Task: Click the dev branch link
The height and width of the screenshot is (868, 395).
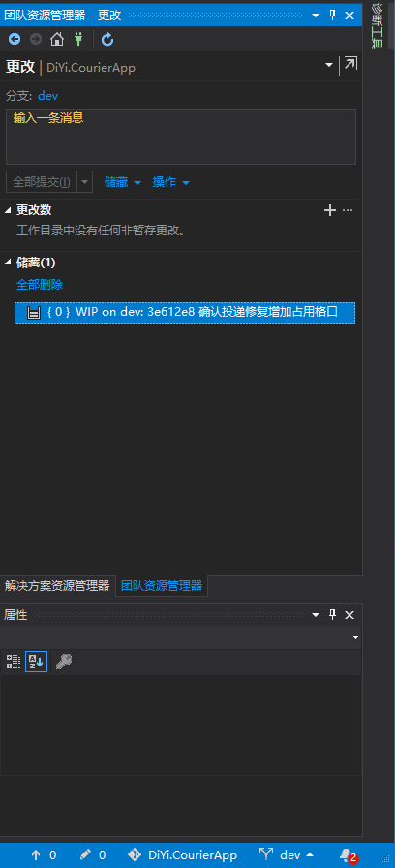Action: point(47,96)
